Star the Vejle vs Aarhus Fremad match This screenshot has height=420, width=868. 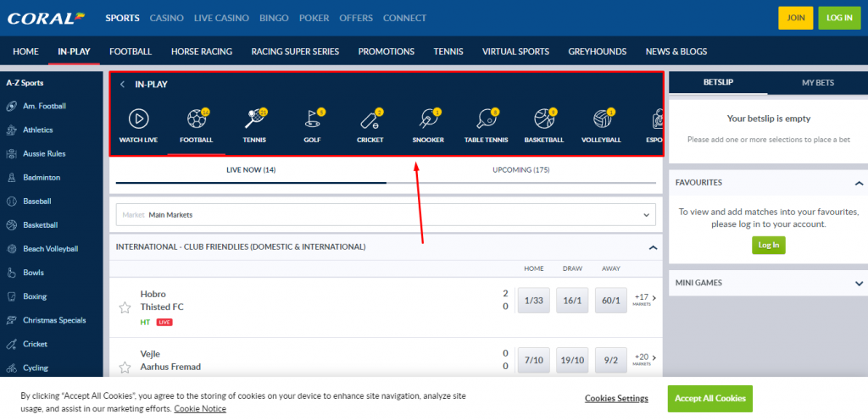pyautogui.click(x=125, y=367)
